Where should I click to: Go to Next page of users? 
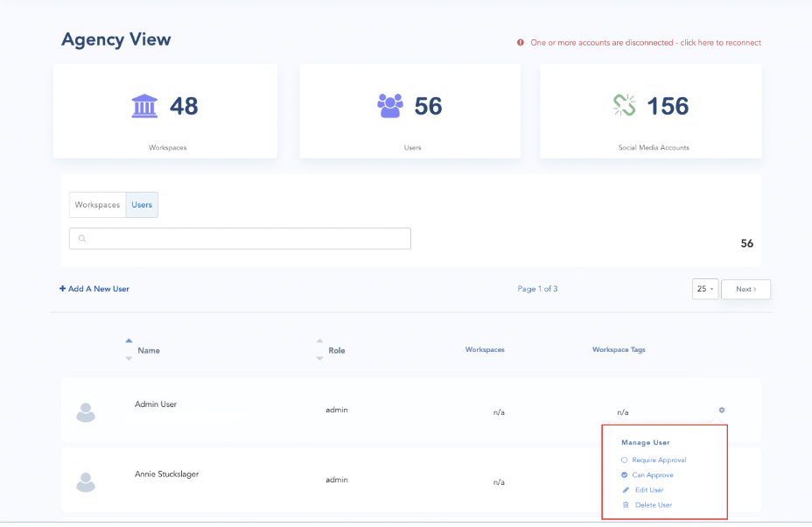[745, 289]
